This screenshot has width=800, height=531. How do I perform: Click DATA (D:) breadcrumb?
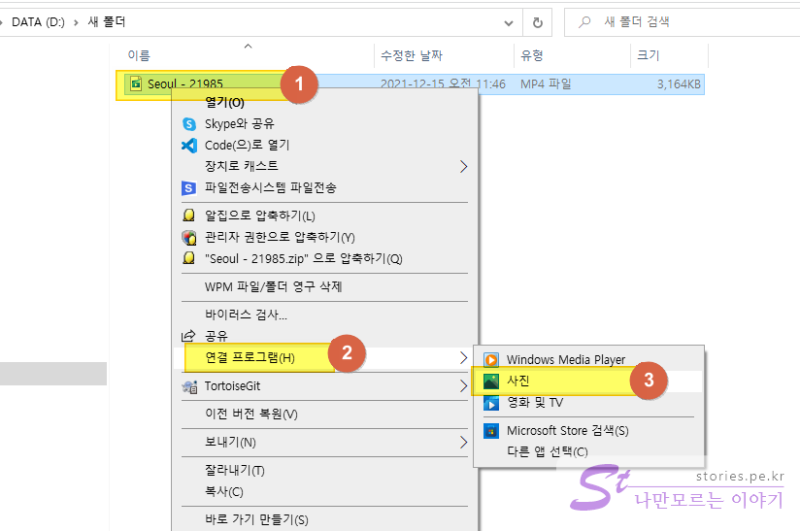click(38, 22)
